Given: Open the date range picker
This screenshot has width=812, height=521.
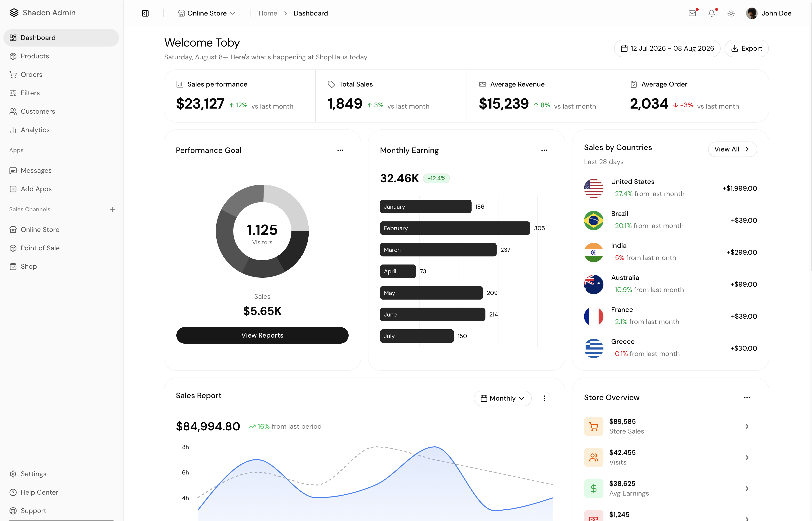Looking at the screenshot, I should 667,48.
